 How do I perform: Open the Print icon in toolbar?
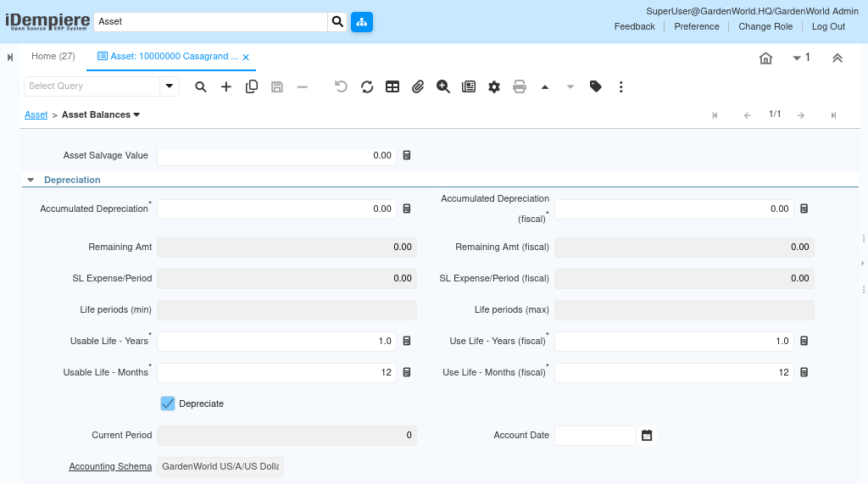(520, 86)
